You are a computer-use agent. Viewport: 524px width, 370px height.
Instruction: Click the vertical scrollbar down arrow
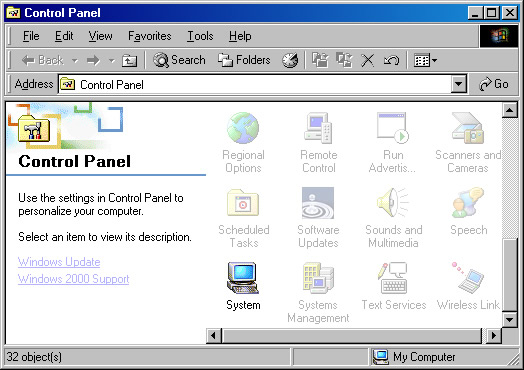(x=510, y=320)
